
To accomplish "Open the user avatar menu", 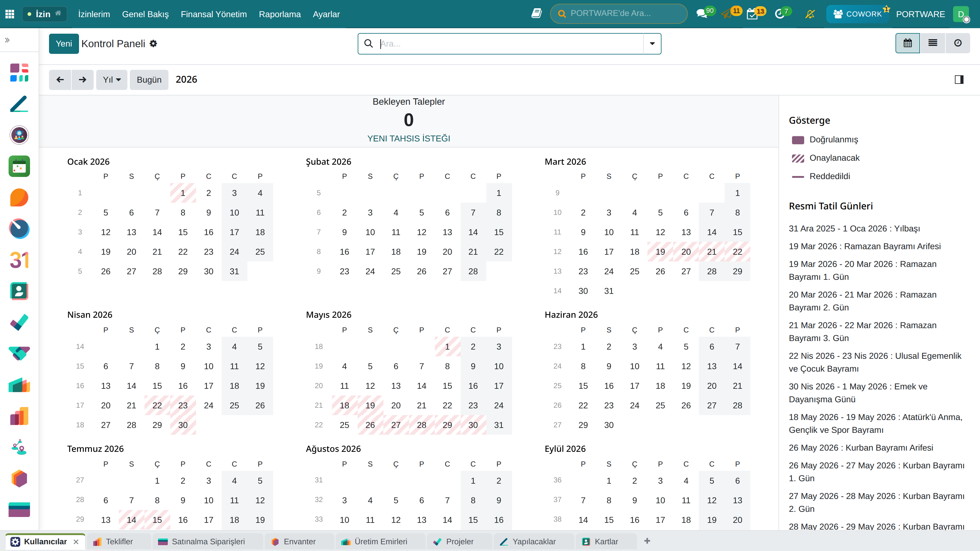I will [x=961, y=14].
